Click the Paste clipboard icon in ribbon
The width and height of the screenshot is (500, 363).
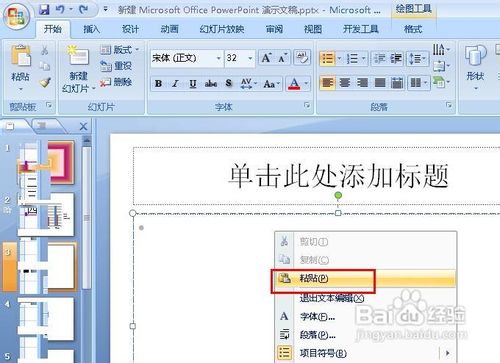(21, 55)
